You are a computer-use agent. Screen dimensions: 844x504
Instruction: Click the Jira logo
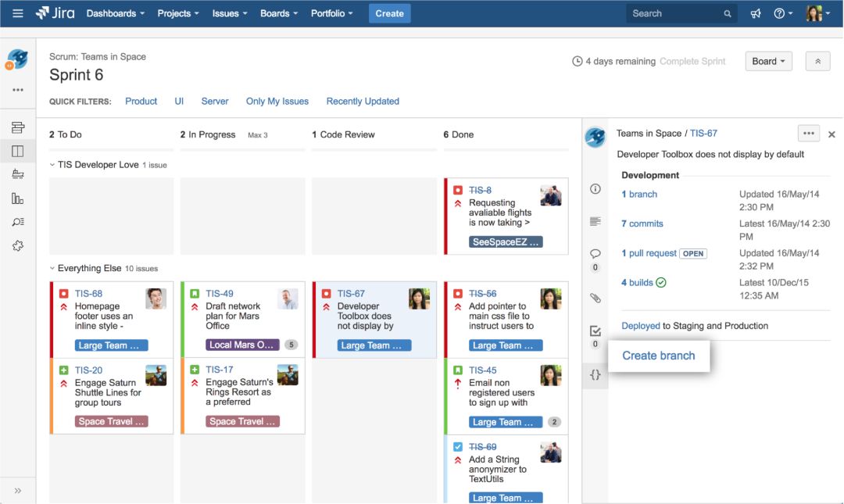click(x=55, y=13)
